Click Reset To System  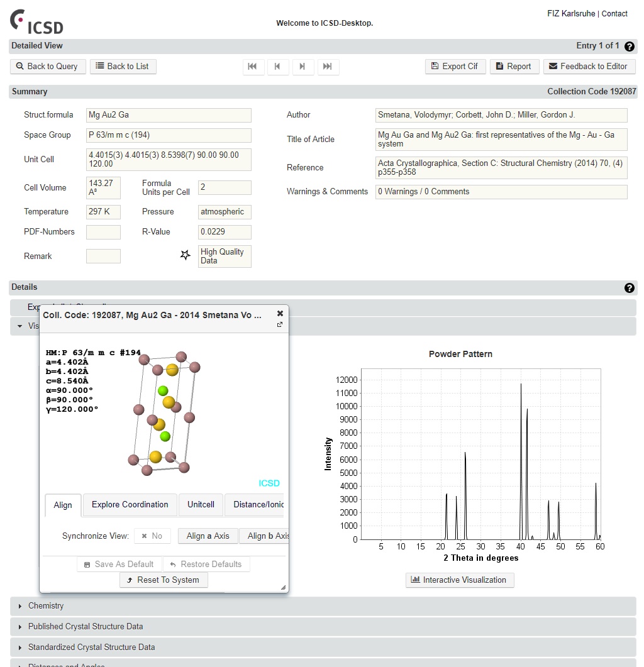click(164, 580)
